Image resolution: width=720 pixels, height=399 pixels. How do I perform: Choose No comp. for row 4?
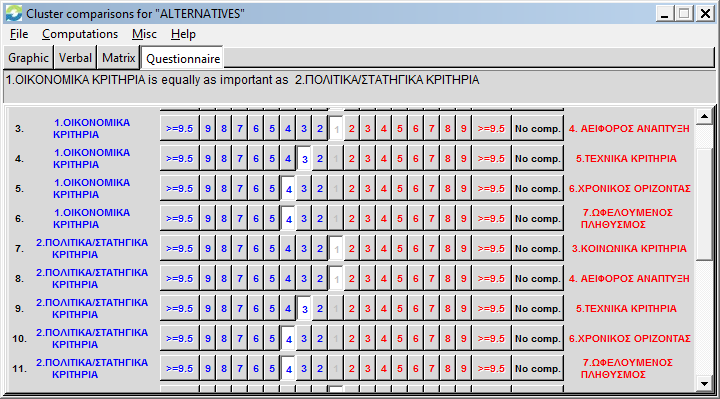[538, 158]
